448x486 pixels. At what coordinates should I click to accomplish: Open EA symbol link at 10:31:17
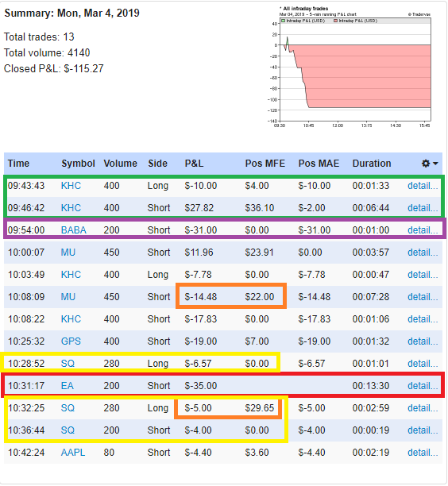click(x=68, y=386)
